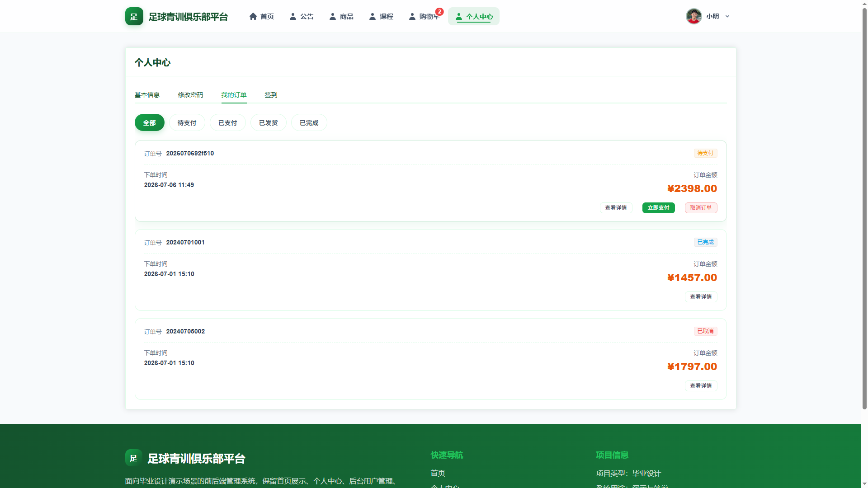Click the header title 足球青训俱乐部平台

[x=189, y=17]
